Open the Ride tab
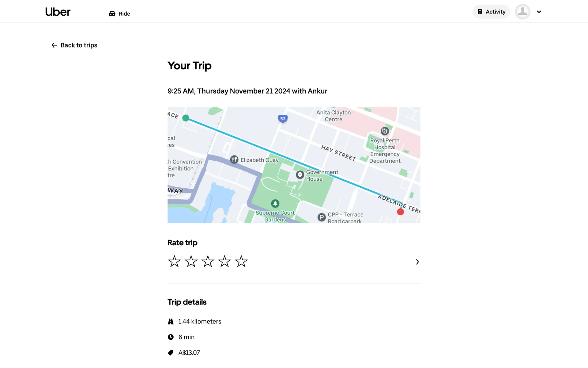588x368 pixels. click(119, 13)
